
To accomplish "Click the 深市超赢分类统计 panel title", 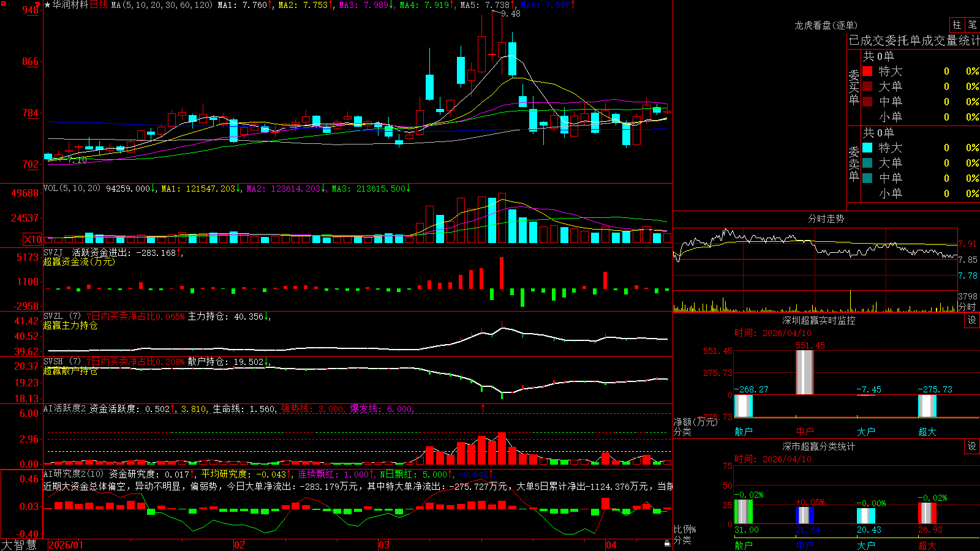I will pos(818,446).
